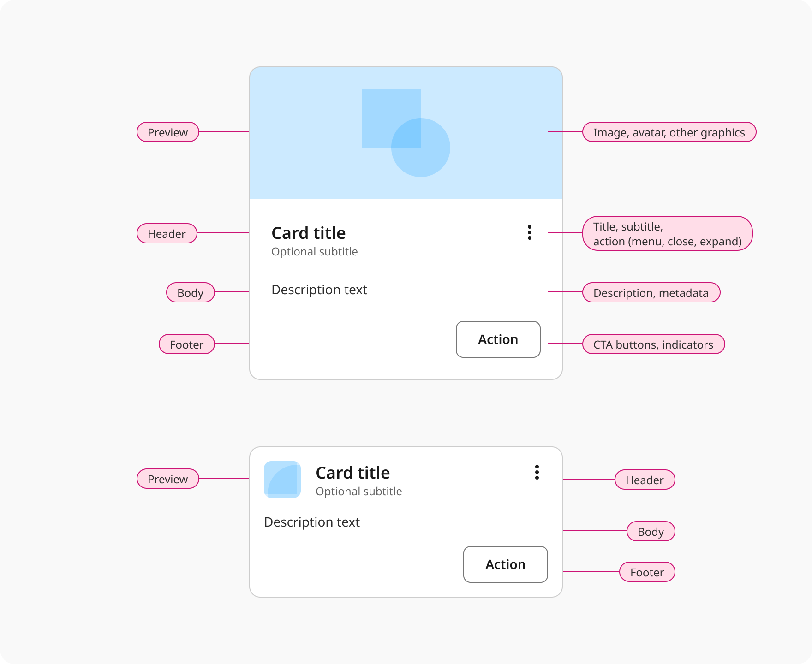Click the "CTA buttons, indicators" label
The image size is (812, 664).
coord(654,344)
